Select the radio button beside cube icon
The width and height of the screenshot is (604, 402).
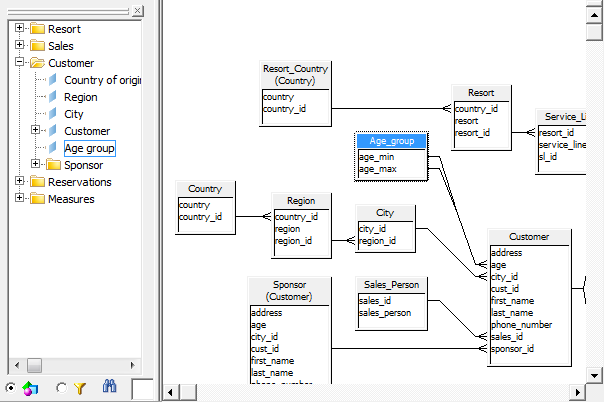11,387
